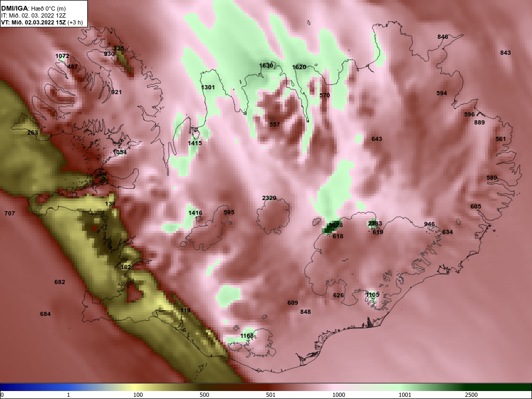
Task: Select the map value 561
Action: pos(501,139)
